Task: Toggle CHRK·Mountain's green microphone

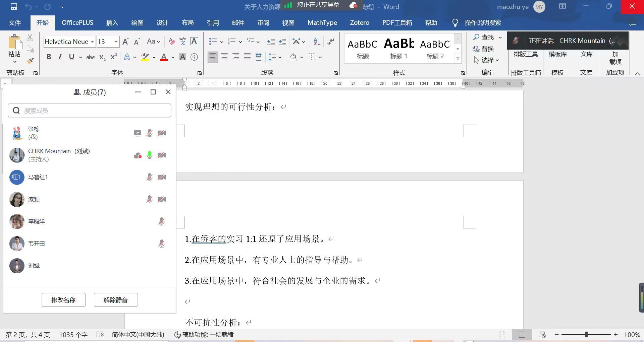Action: (x=150, y=155)
